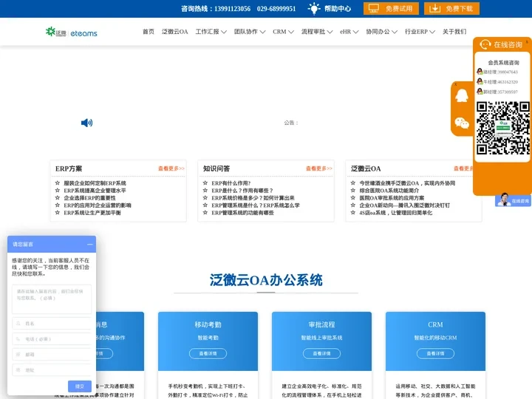Click the eteams logo
Screen dimensions: 532x399
pyautogui.click(x=72, y=33)
